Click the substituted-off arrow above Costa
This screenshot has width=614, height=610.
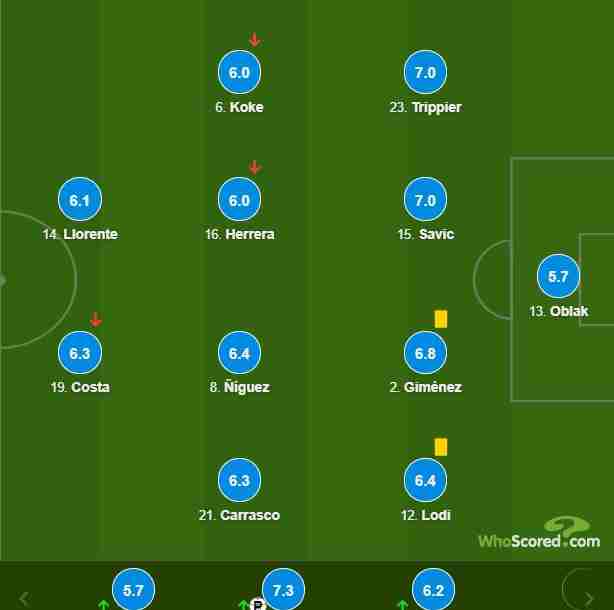tap(96, 319)
